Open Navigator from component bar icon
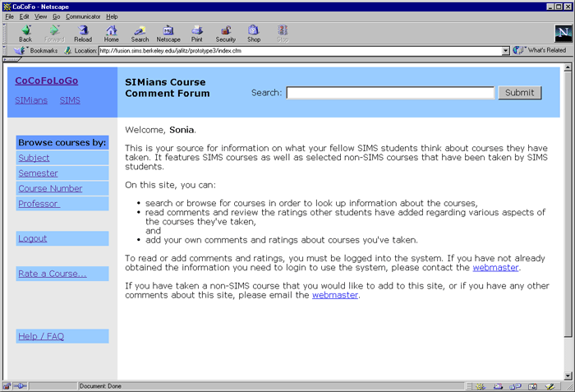 click(x=481, y=386)
